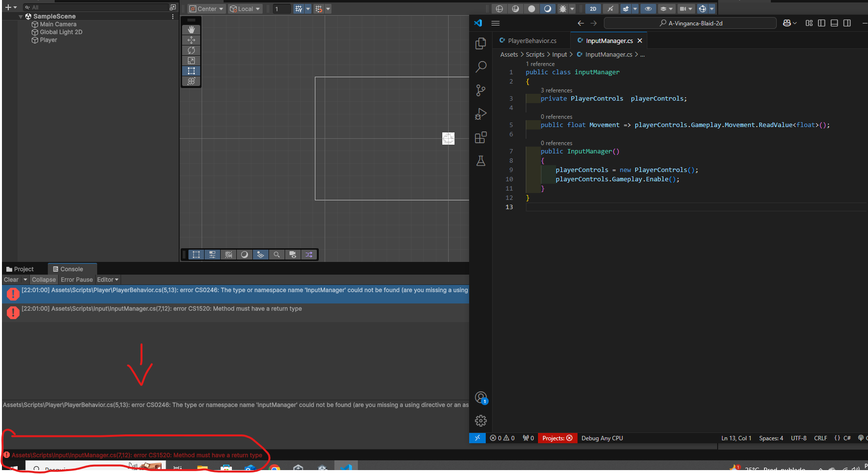The width and height of the screenshot is (868, 474).
Task: Select the Move tool in Scene toolbar
Action: [191, 40]
